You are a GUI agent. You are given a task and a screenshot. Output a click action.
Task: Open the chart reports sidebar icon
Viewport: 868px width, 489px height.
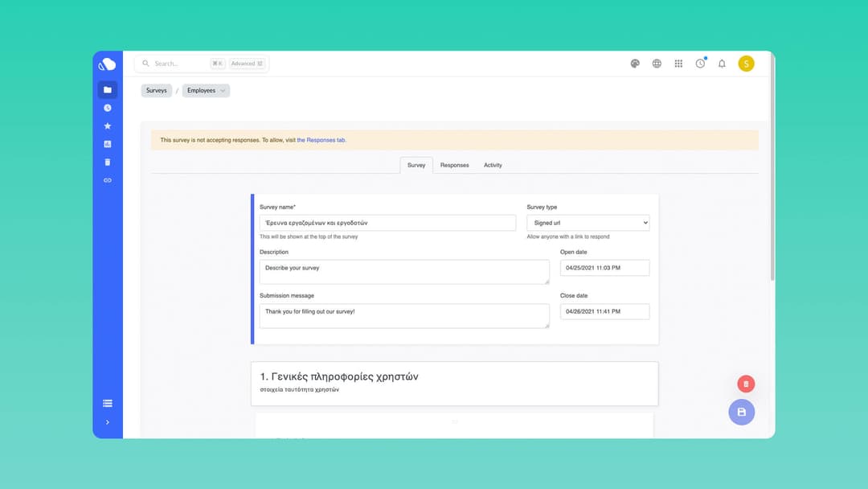(x=108, y=144)
